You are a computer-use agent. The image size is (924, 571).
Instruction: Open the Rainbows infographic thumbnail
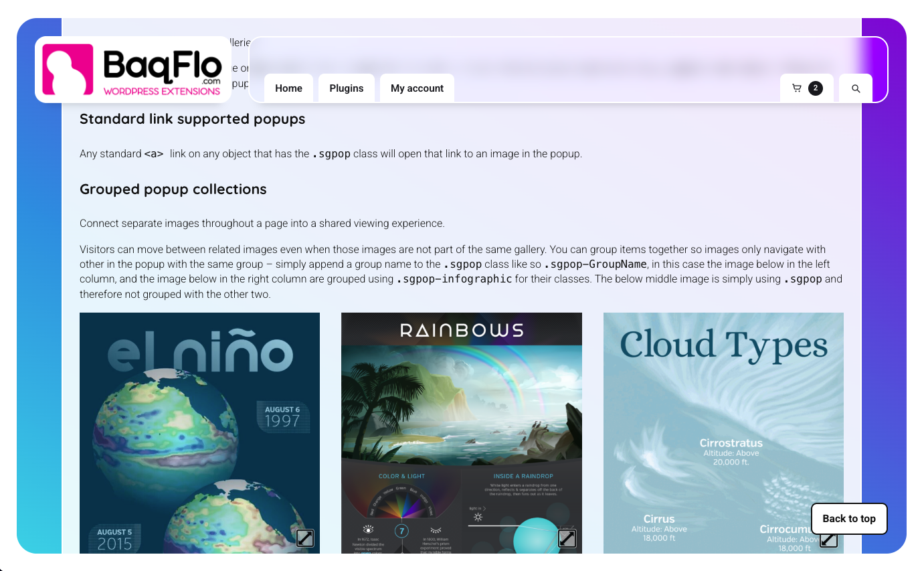tap(462, 433)
